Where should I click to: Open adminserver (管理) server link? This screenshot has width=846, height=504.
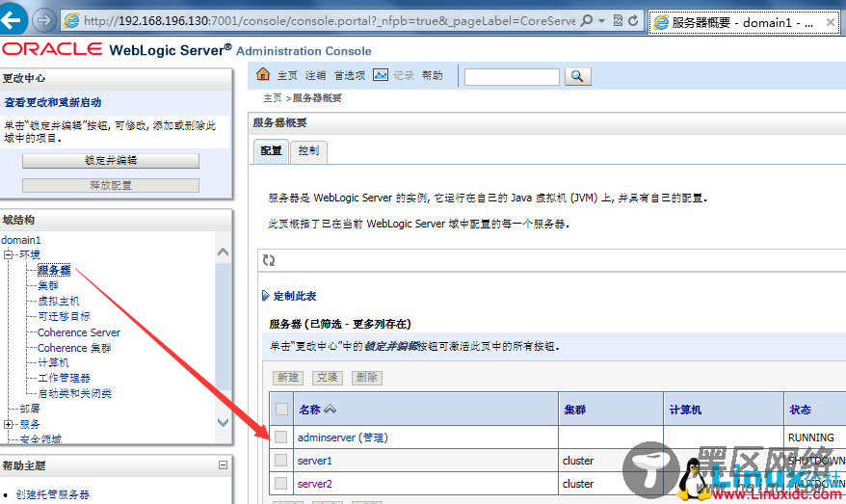click(x=343, y=438)
